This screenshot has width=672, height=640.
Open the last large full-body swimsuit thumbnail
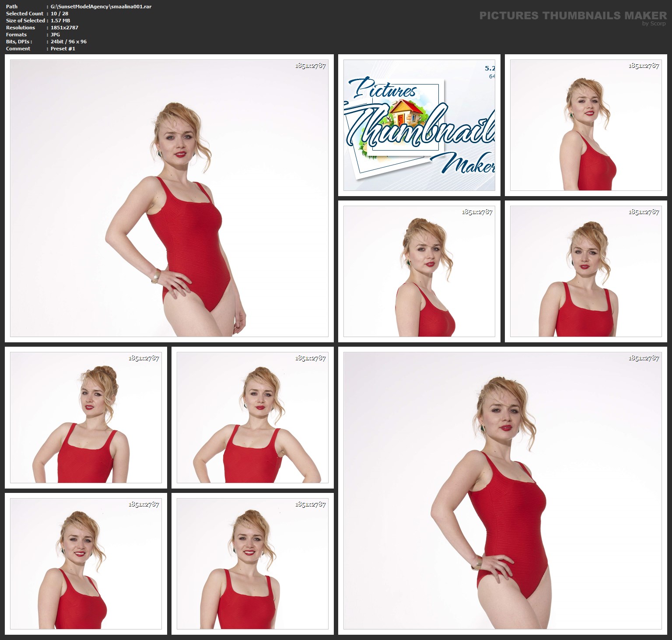pyautogui.click(x=502, y=490)
